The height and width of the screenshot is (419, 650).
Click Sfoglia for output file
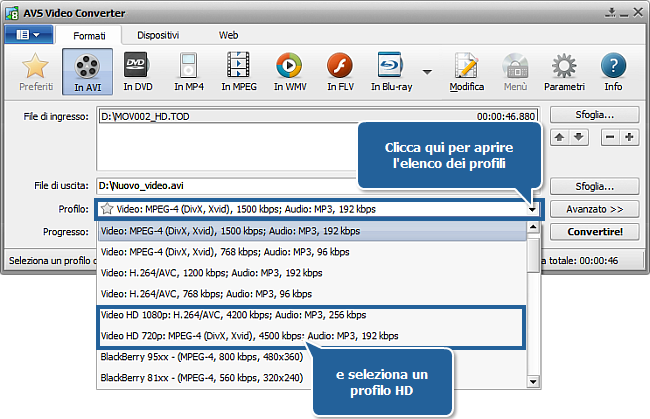click(594, 186)
